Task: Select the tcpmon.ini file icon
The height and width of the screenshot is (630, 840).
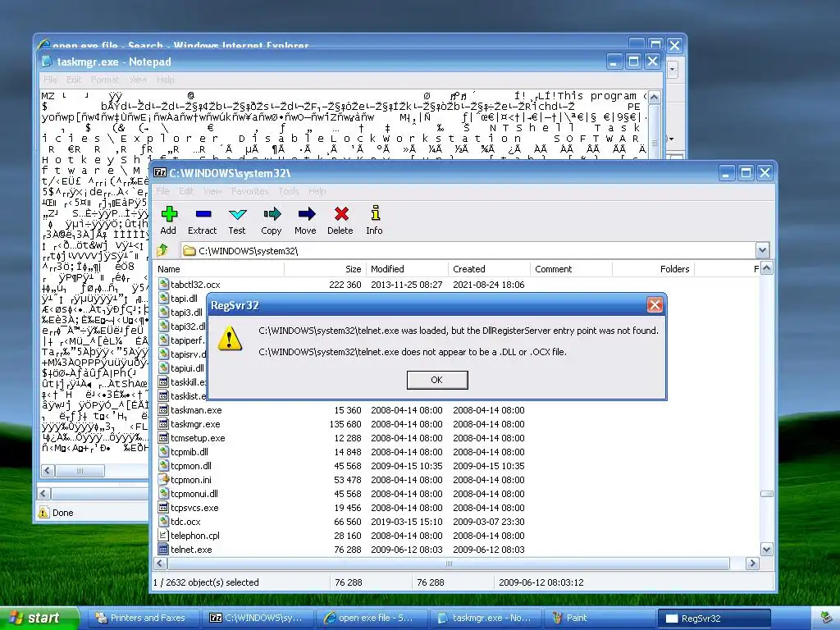Action: (163, 479)
